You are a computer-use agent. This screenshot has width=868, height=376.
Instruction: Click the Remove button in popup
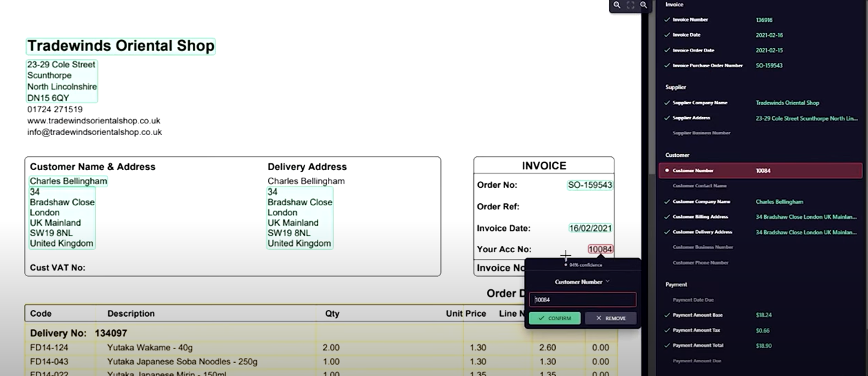click(610, 318)
